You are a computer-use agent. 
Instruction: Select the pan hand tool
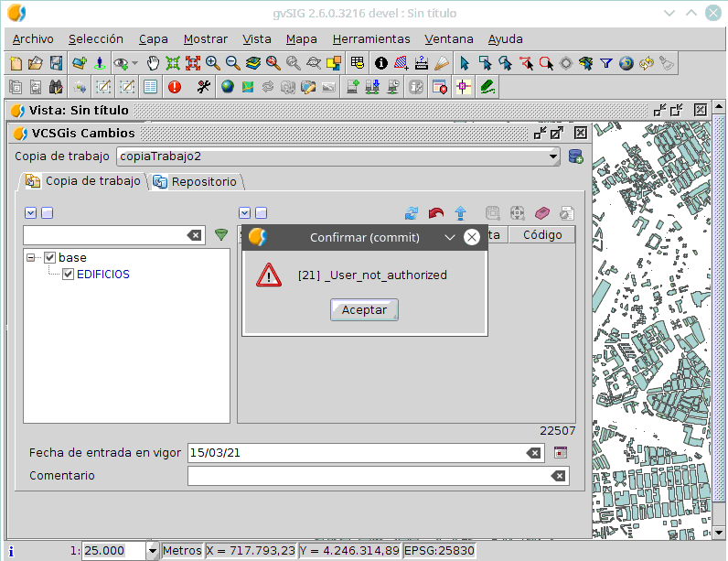click(153, 63)
